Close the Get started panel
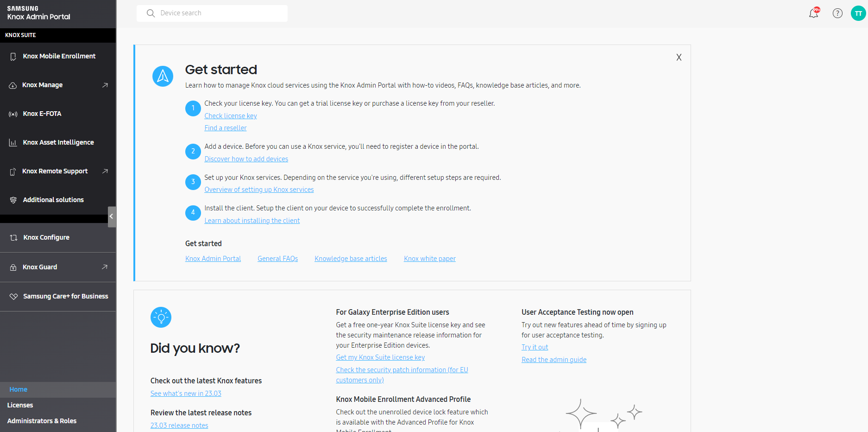Image resolution: width=868 pixels, height=432 pixels. [679, 57]
